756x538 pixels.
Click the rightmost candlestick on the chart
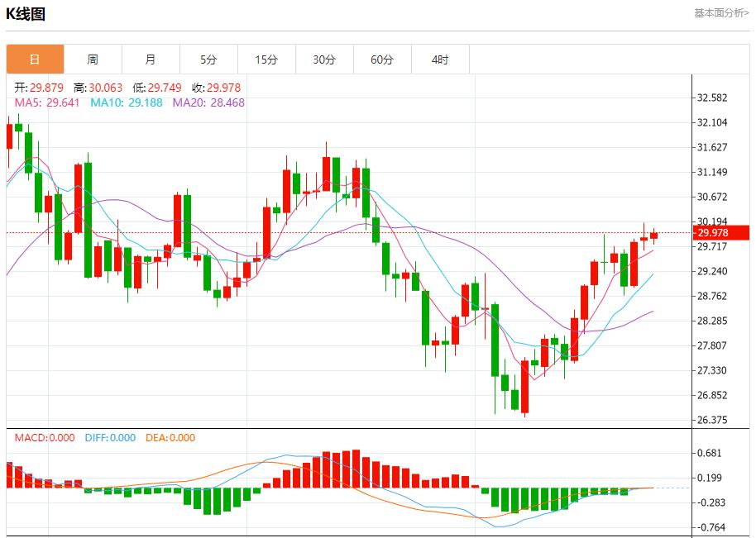point(653,236)
